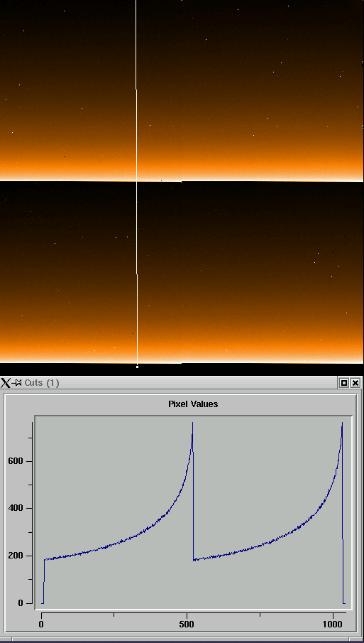Click the 500 label on the x-axis
Image resolution: width=364 pixels, height=643 pixels.
(187, 625)
